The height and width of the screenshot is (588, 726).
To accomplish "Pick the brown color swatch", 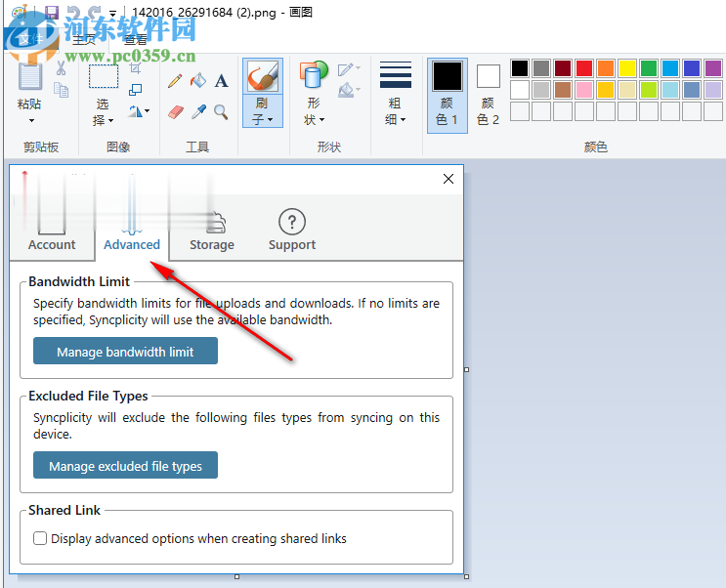I will tap(563, 90).
